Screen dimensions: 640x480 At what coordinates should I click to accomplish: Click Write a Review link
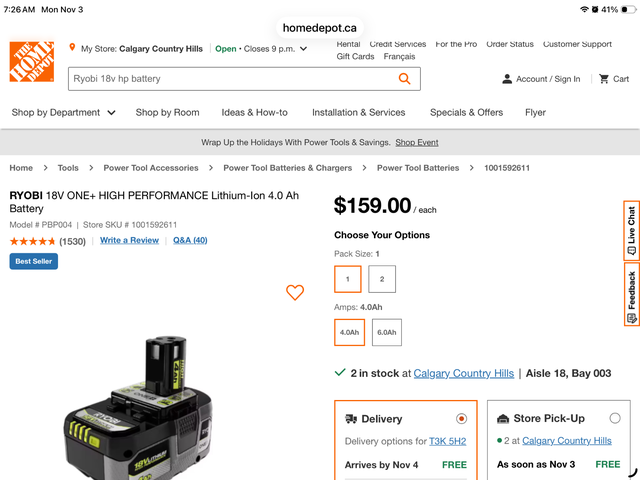point(129,240)
